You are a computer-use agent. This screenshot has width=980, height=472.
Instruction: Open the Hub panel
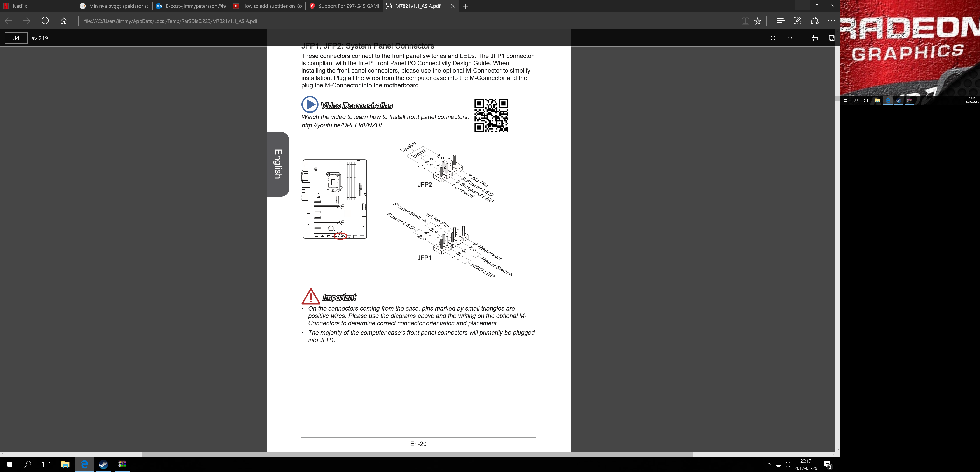click(x=781, y=21)
